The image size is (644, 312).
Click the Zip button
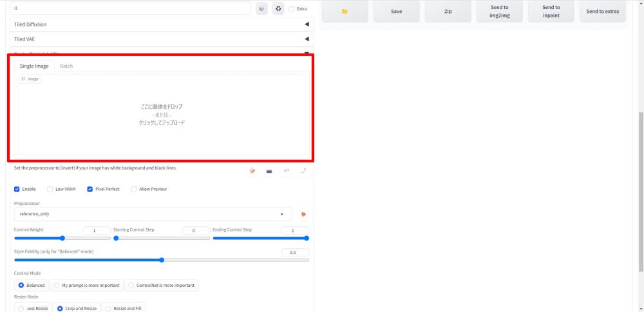coord(448,11)
